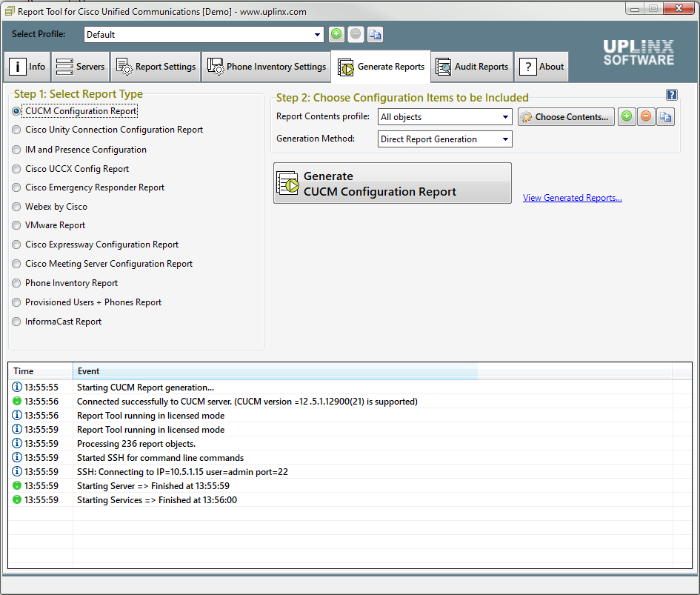
Task: Follow the View Generated Reports link
Action: pyautogui.click(x=573, y=198)
